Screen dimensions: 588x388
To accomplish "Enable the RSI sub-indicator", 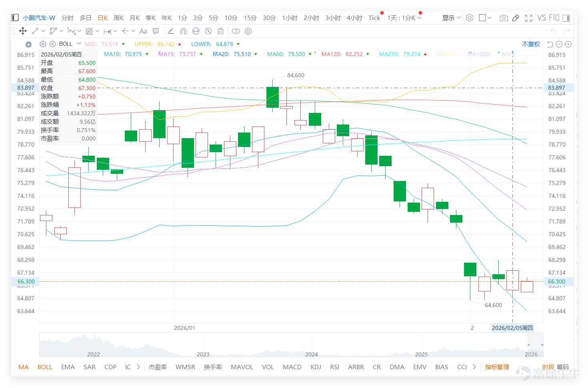I will click(334, 367).
